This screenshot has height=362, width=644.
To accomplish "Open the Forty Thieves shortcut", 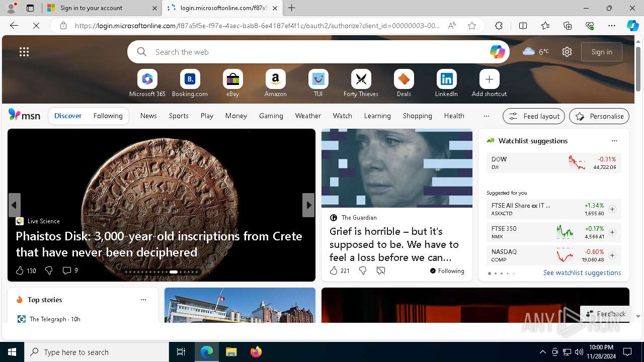I will [361, 83].
